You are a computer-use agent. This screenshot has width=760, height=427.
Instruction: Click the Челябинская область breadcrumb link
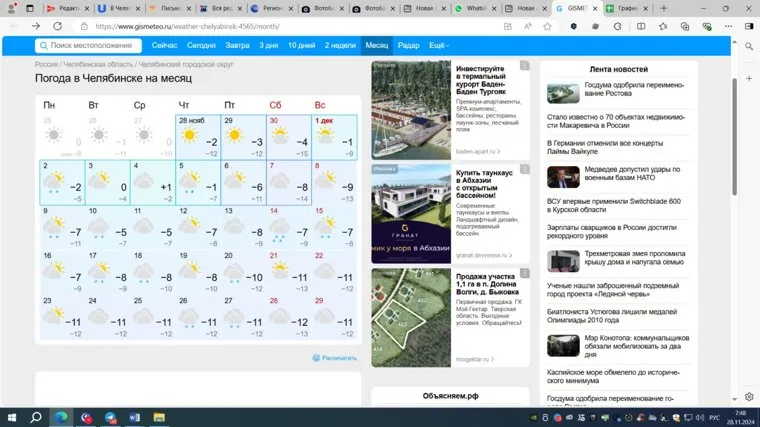(94, 64)
